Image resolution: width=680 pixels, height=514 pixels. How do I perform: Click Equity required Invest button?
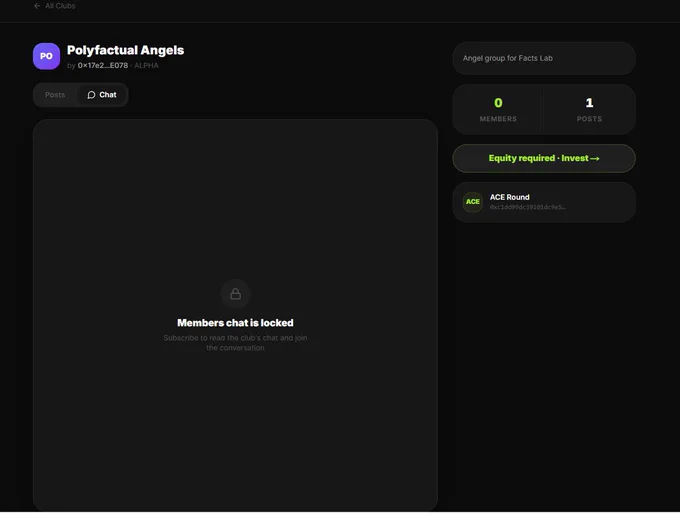[544, 158]
